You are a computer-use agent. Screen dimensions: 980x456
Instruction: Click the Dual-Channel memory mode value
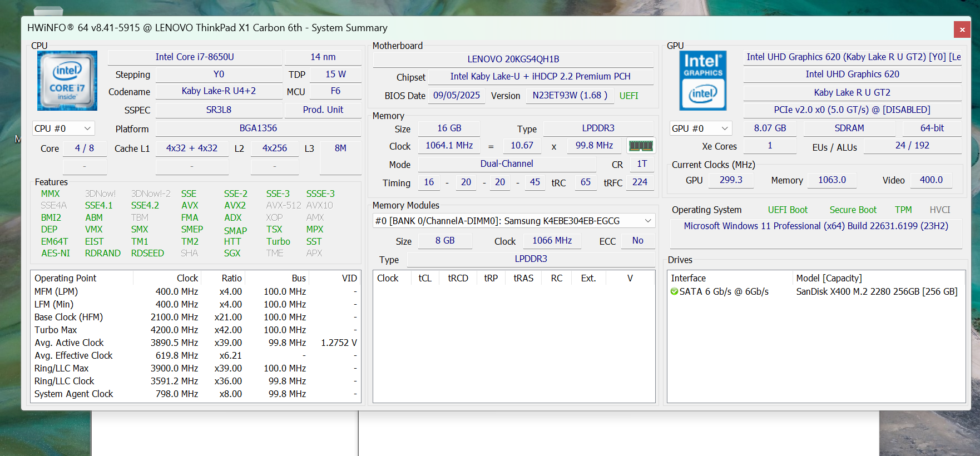point(507,163)
